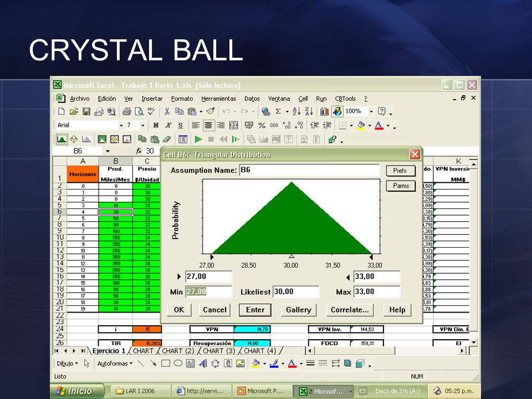Screen dimensions: 532x399
Task: Click the likeliest value triangle marker on chart axis
Action: 291,256
